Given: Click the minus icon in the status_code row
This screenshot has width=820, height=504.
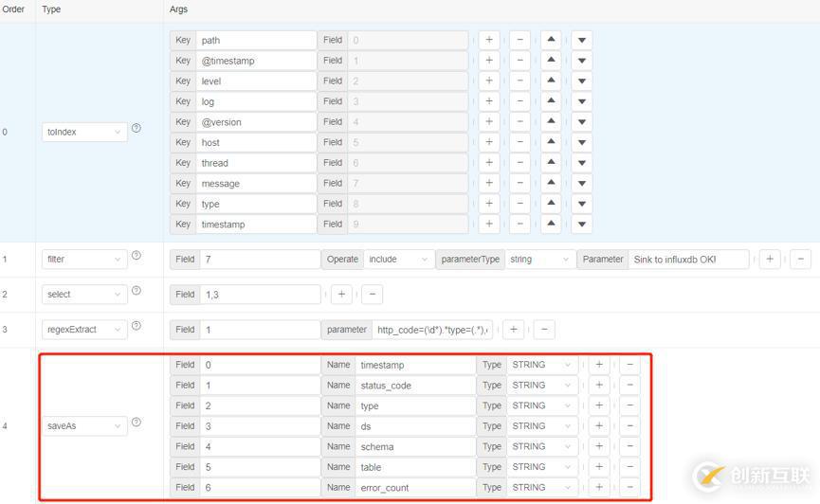Looking at the screenshot, I should (629, 385).
